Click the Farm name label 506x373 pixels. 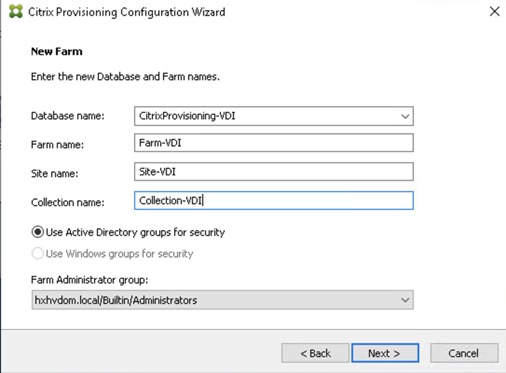click(57, 145)
